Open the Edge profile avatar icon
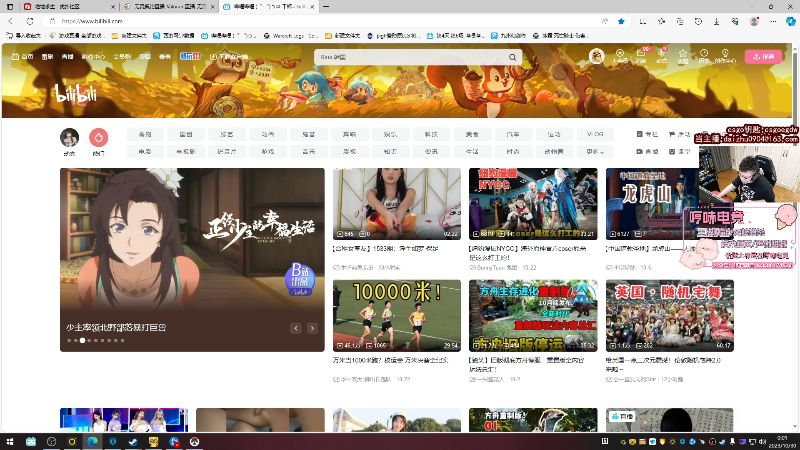 (754, 21)
